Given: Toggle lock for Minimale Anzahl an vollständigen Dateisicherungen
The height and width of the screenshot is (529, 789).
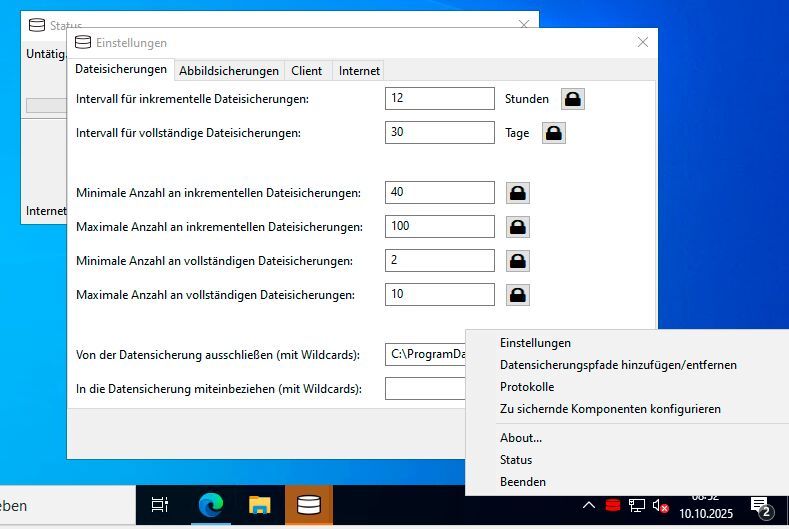Looking at the screenshot, I should pos(518,261).
